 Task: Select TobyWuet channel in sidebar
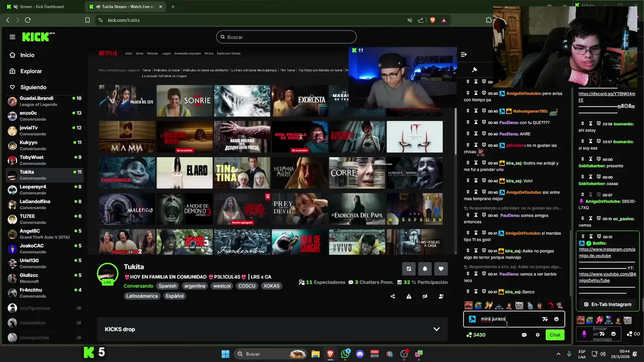(x=44, y=160)
